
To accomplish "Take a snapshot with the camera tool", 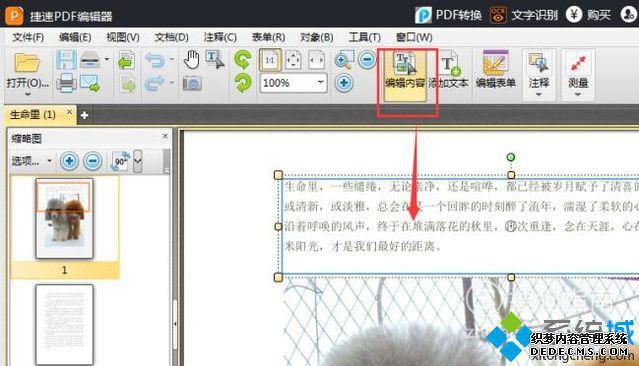I will [x=192, y=84].
